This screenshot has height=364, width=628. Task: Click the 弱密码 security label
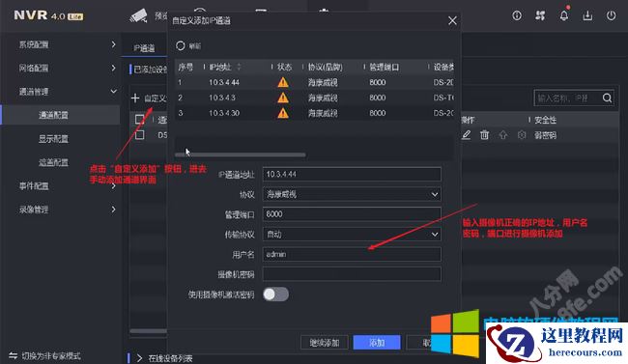point(545,135)
